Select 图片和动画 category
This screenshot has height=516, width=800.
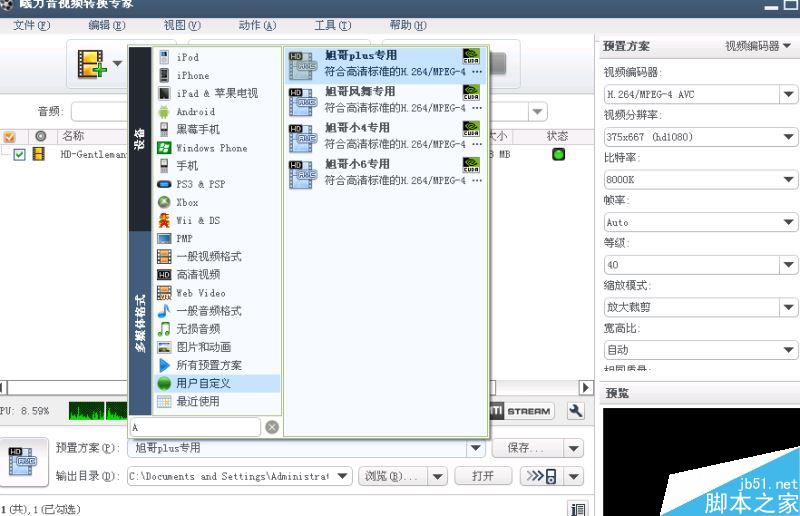217,347
